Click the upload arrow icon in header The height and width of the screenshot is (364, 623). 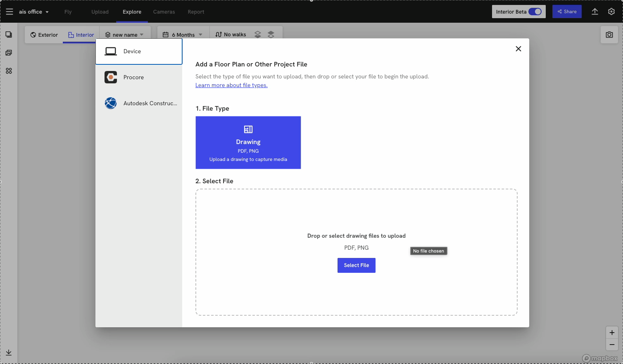tap(595, 12)
